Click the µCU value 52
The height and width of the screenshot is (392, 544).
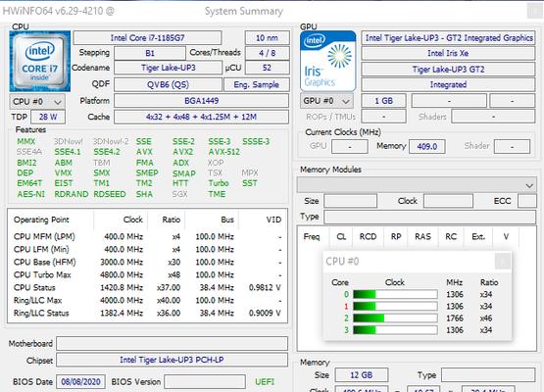tap(268, 68)
